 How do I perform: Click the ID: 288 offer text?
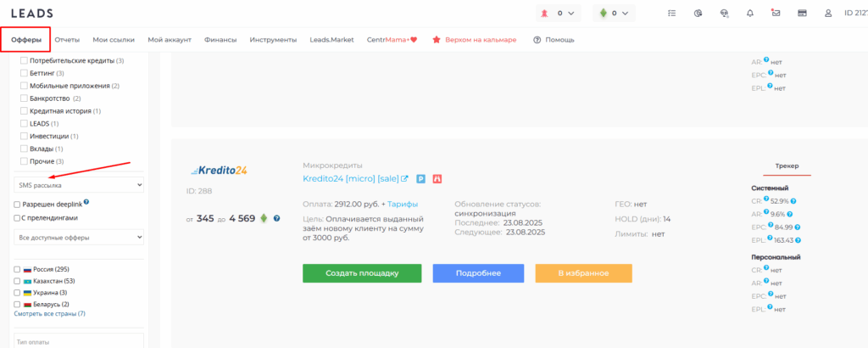199,191
